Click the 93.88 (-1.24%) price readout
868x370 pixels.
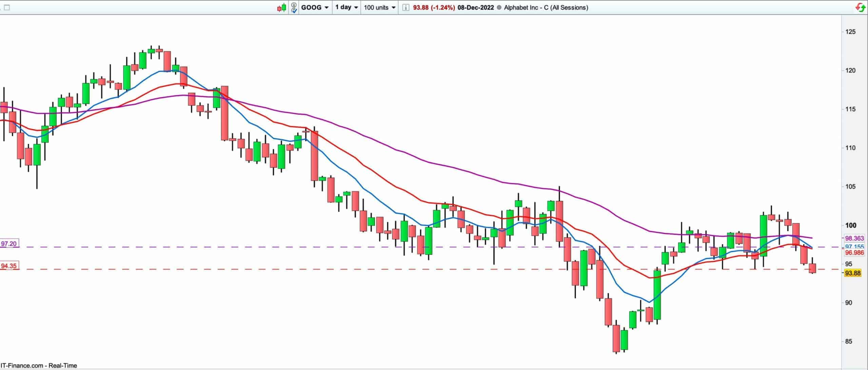click(434, 7)
